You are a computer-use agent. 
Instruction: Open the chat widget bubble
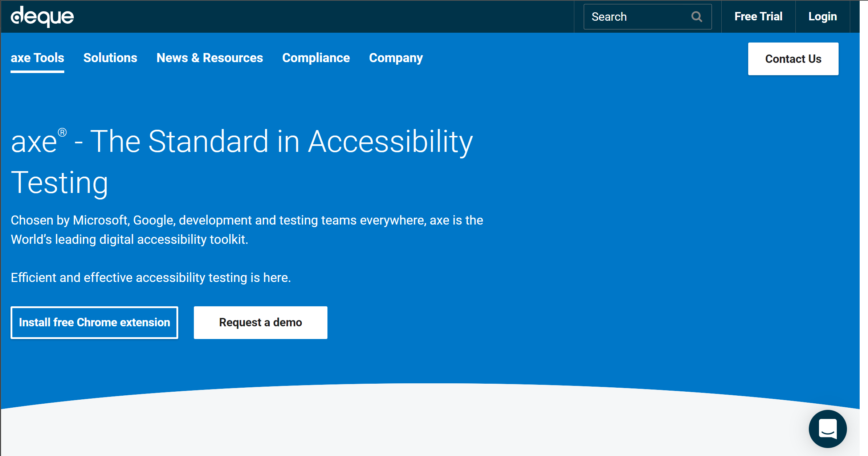coord(828,429)
